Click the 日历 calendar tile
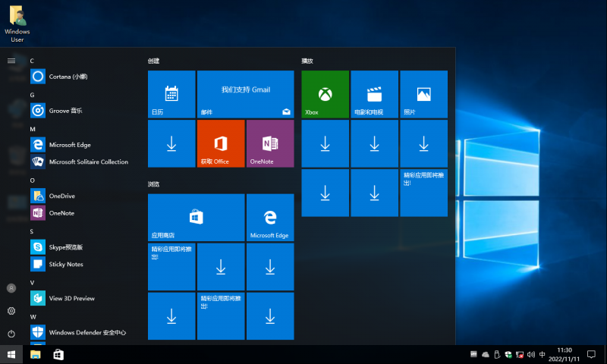Screen dimensions: 607x364 171,94
